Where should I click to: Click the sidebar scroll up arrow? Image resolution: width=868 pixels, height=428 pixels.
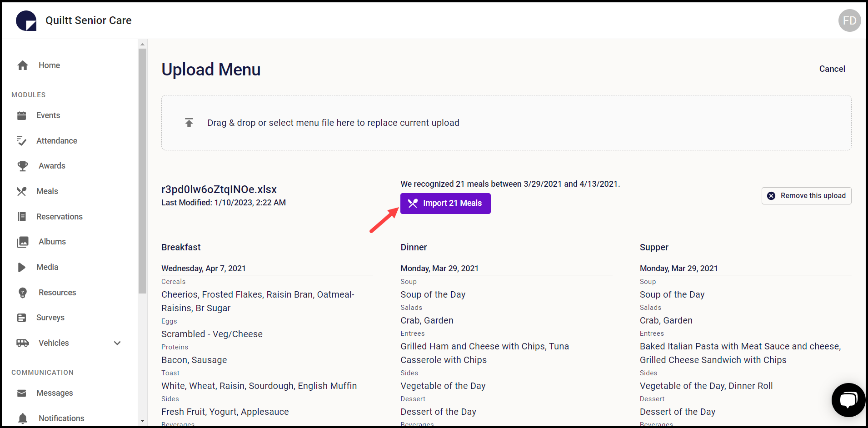tap(142, 44)
